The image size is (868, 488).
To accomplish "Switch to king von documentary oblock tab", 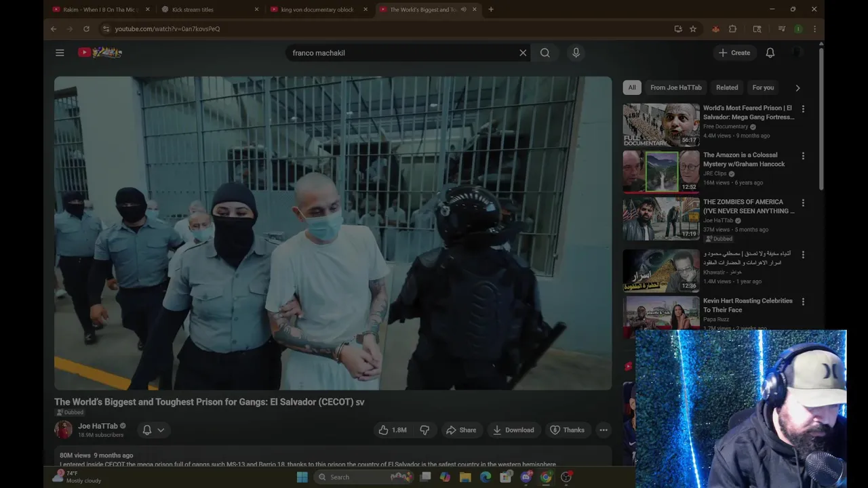I will (x=319, y=9).
